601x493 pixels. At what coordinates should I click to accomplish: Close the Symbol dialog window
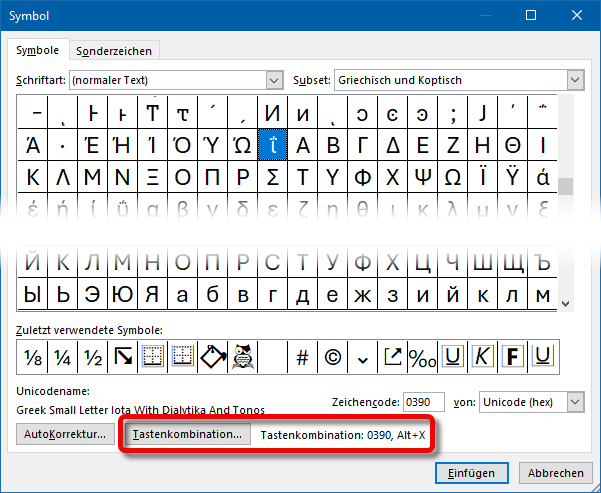coord(577,15)
